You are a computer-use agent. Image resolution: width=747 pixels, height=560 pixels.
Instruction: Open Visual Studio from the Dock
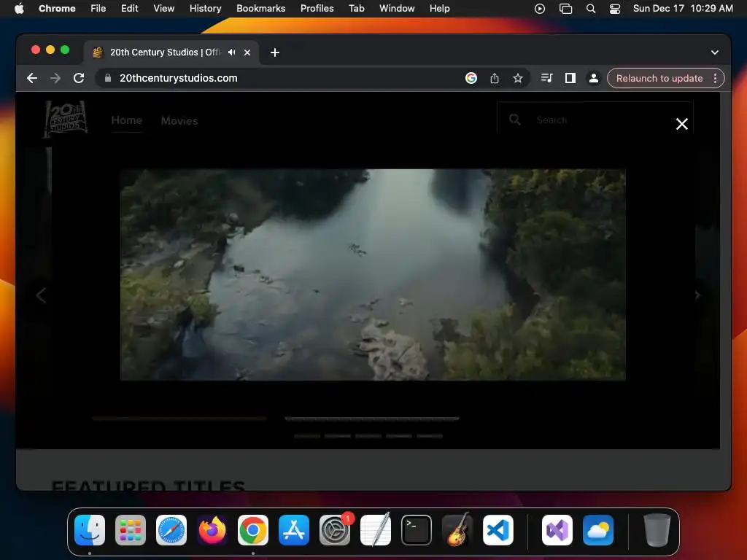(557, 530)
